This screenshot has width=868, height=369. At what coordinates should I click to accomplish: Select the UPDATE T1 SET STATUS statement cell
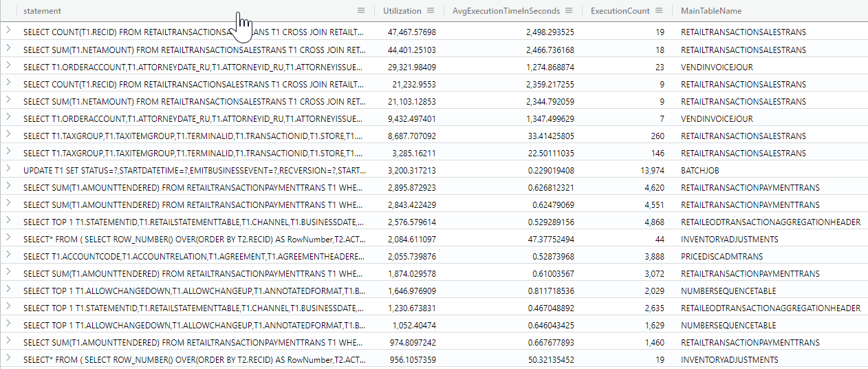point(194,170)
